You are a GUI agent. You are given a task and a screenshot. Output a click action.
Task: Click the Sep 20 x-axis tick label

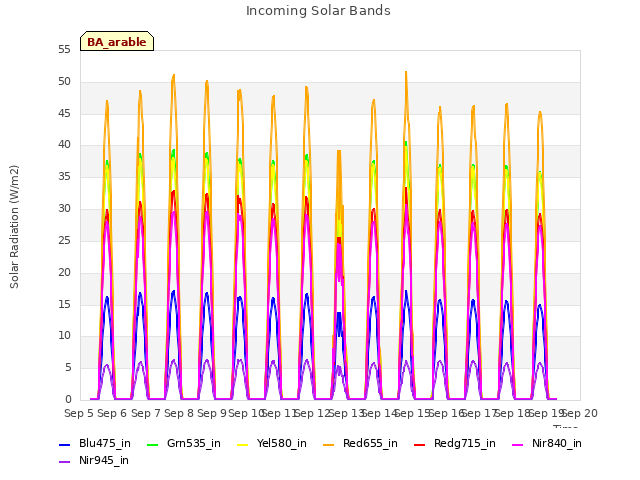pyautogui.click(x=580, y=413)
